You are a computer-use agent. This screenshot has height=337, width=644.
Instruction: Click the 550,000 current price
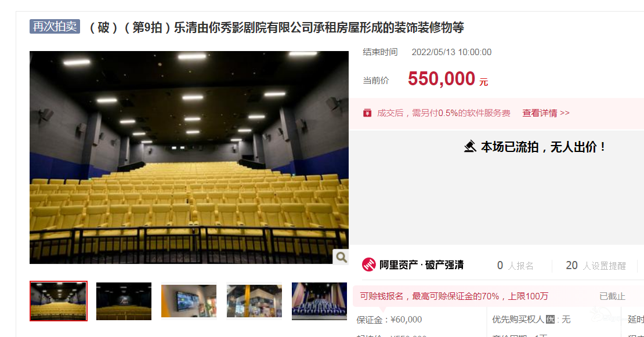click(x=442, y=79)
